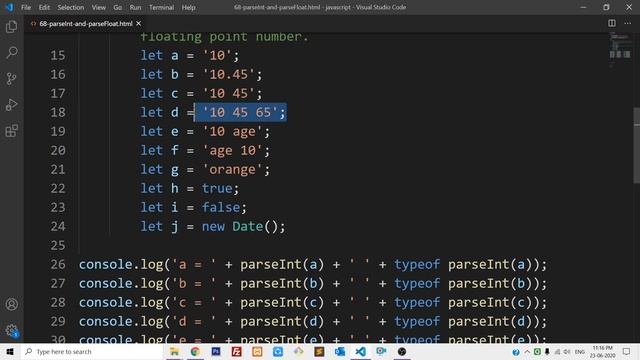The height and width of the screenshot is (360, 640).
Task: Open the Manage gear icon
Action: (11, 330)
